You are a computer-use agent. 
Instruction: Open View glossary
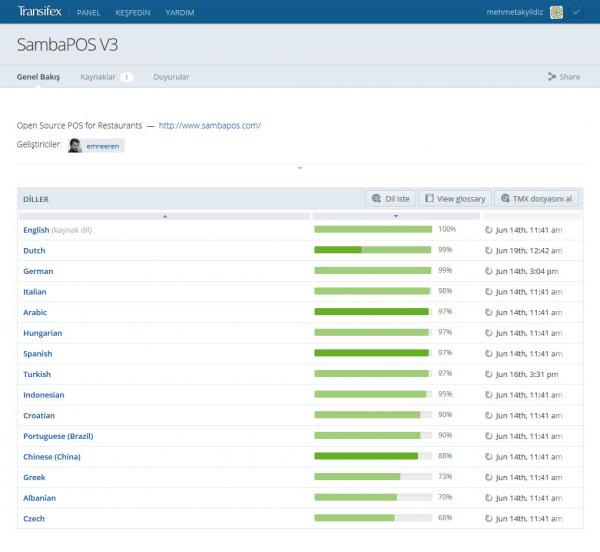pyautogui.click(x=454, y=199)
